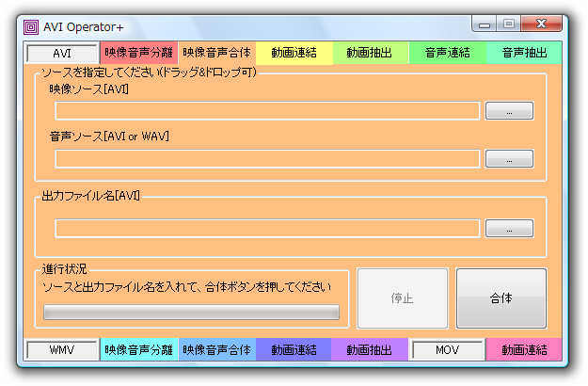Minimize the AVI Operator+ window
This screenshot has width=588, height=386.
point(485,24)
